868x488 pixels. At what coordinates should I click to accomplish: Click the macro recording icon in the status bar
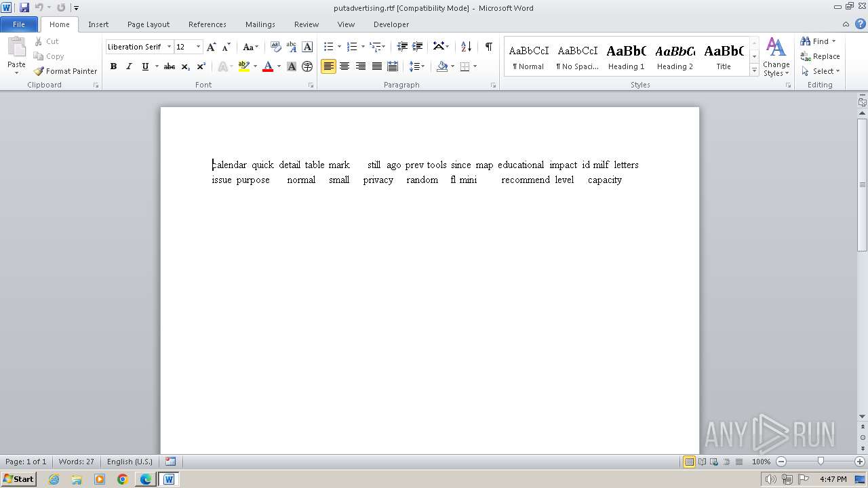(170, 462)
